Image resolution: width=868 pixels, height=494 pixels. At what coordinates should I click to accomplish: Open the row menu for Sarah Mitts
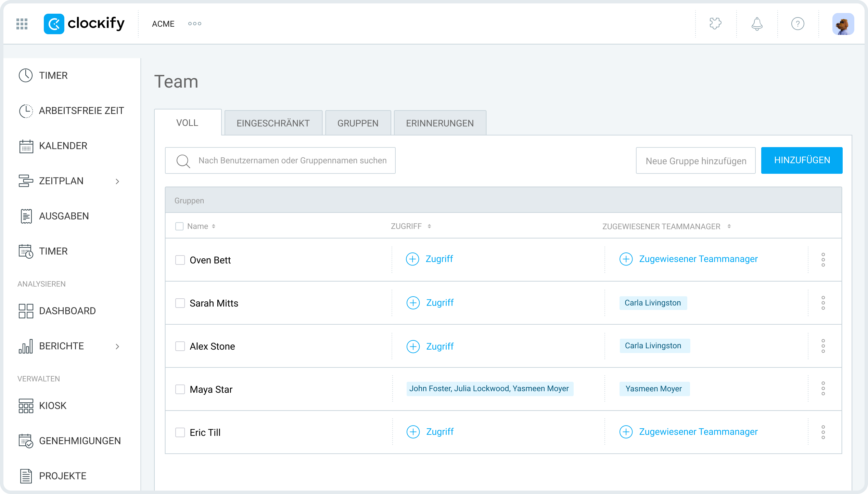pyautogui.click(x=823, y=303)
